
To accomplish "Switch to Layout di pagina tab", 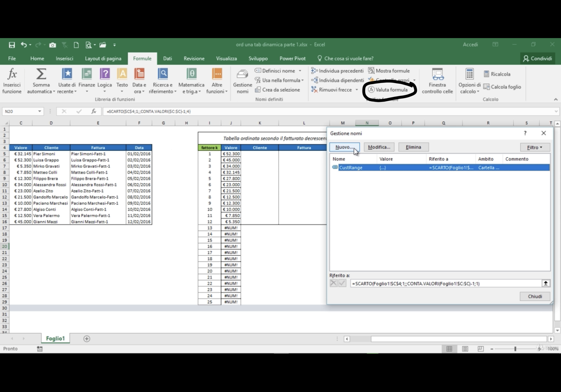I will 103,59.
